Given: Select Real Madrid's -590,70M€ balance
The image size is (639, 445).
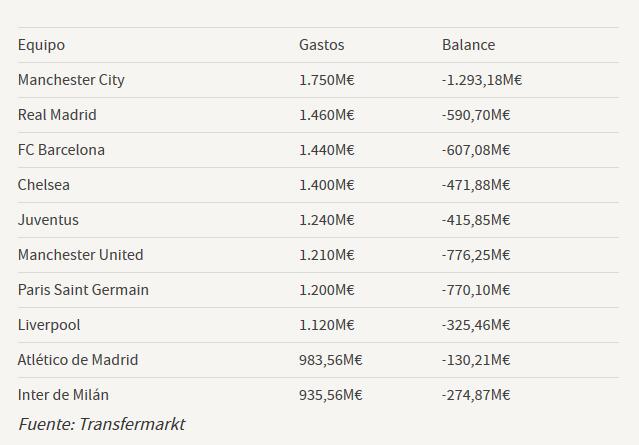Looking at the screenshot, I should 476,115.
